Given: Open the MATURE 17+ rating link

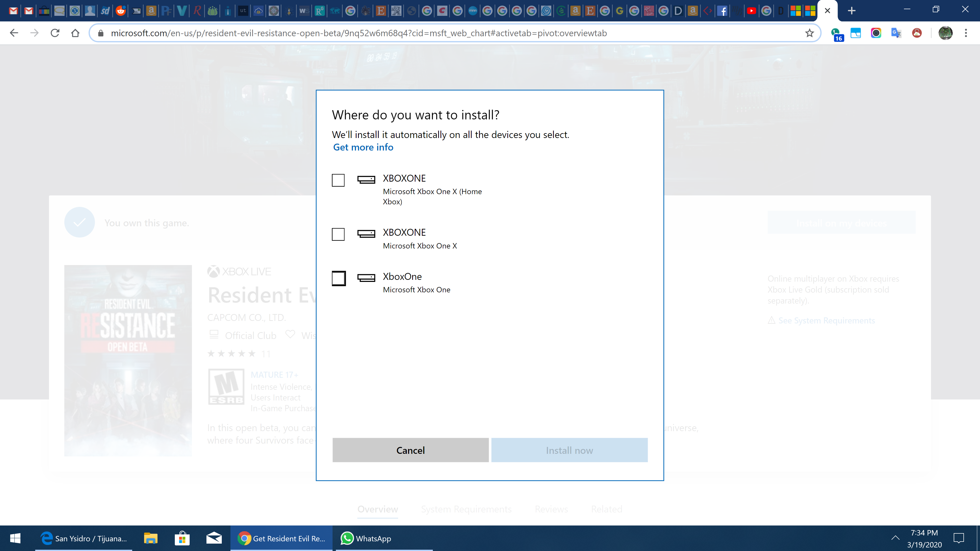Looking at the screenshot, I should coord(274,375).
